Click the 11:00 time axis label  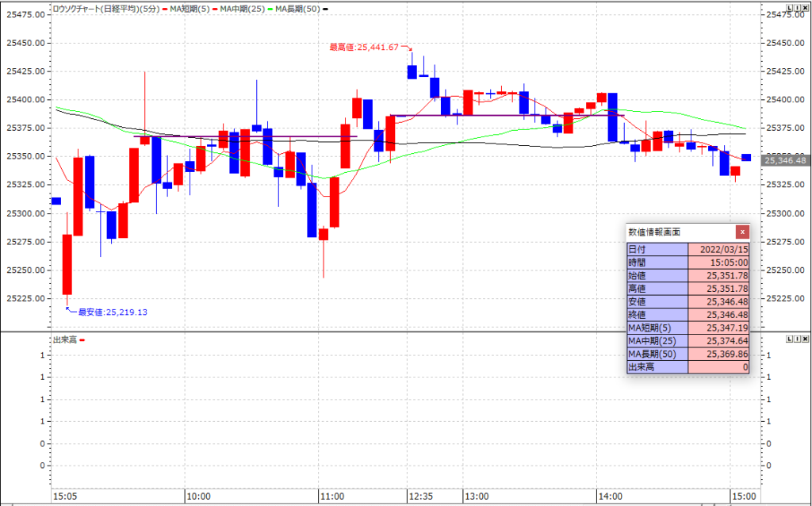pyautogui.click(x=332, y=496)
